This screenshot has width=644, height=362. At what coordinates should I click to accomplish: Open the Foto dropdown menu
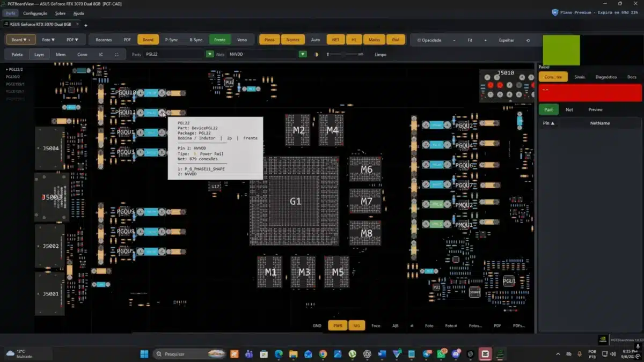48,40
